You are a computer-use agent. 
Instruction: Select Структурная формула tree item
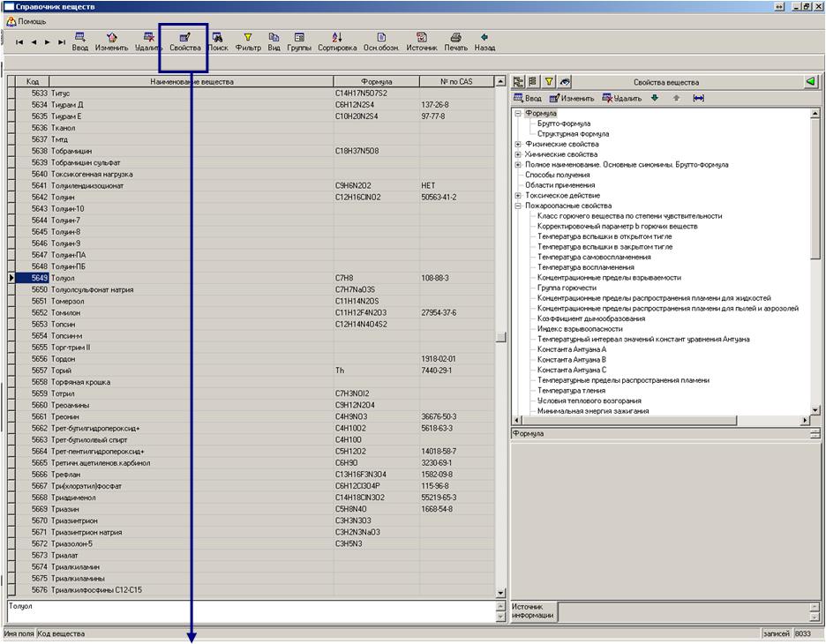[573, 134]
